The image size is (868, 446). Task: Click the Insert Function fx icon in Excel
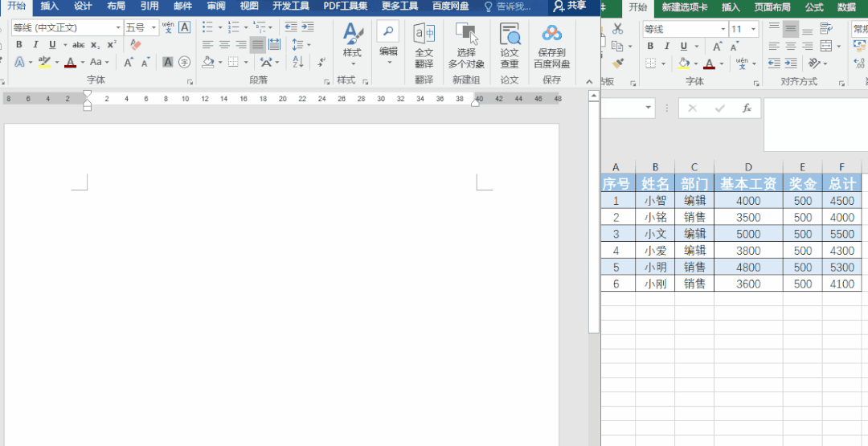747,108
